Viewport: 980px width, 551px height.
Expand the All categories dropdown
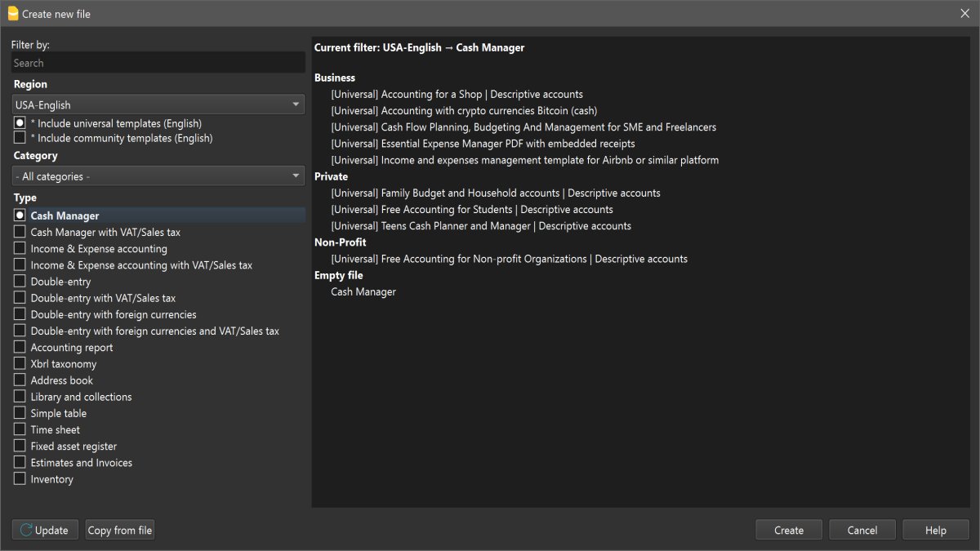pyautogui.click(x=158, y=176)
